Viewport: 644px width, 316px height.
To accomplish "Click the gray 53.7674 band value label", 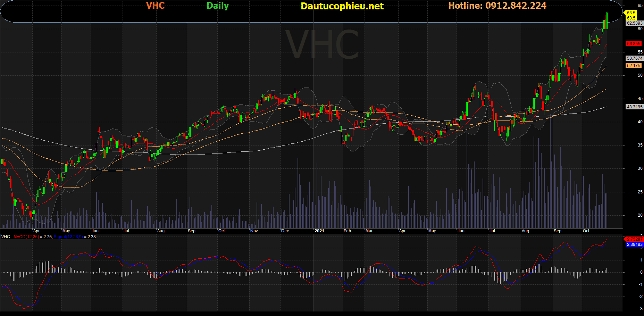I will [634, 58].
